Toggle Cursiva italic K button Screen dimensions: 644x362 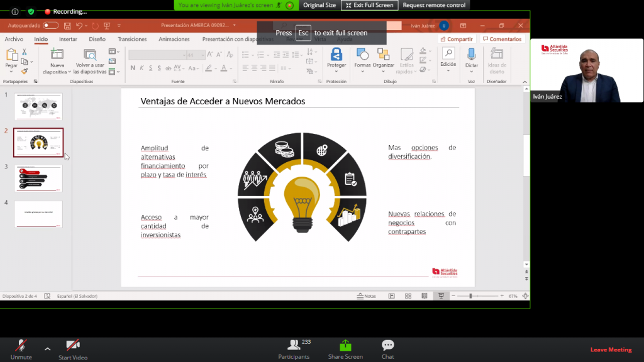click(x=142, y=68)
